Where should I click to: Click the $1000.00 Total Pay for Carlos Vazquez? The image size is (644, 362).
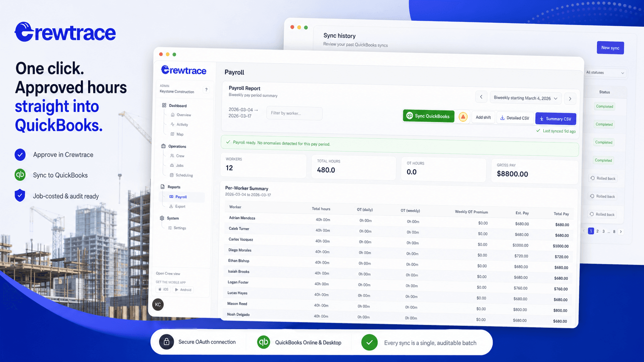point(560,246)
